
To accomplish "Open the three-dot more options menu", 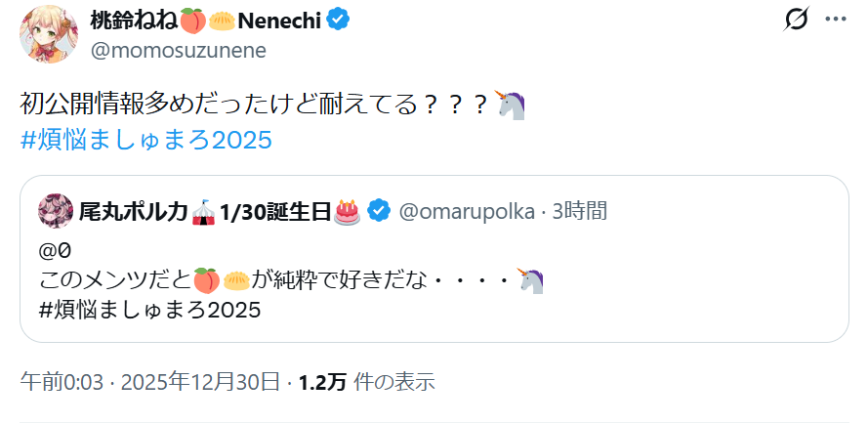I will click(836, 19).
